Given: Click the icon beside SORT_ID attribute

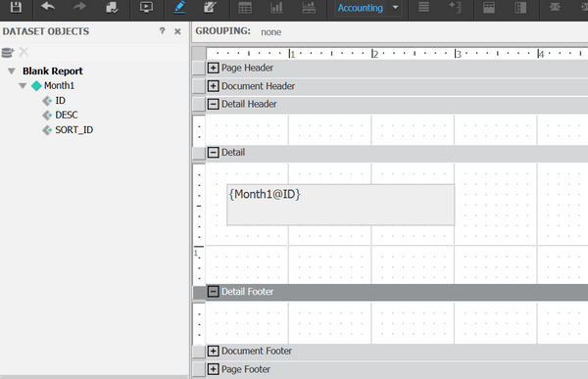Looking at the screenshot, I should 47,130.
